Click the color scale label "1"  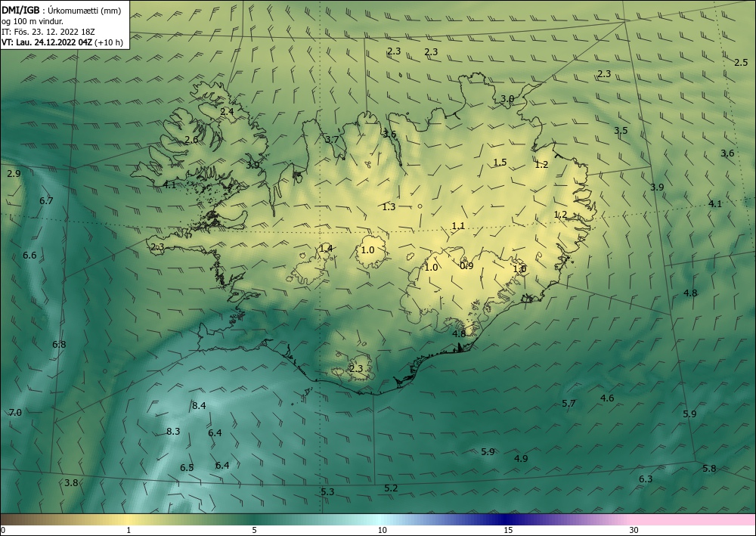click(129, 531)
